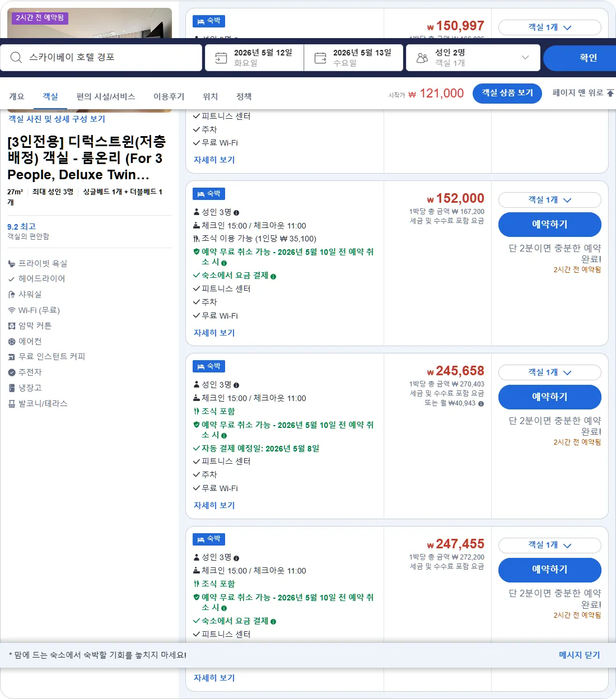
Task: Click the info icon beside 성인 3명 in the ₩245,658 offer
Action: pyautogui.click(x=236, y=385)
